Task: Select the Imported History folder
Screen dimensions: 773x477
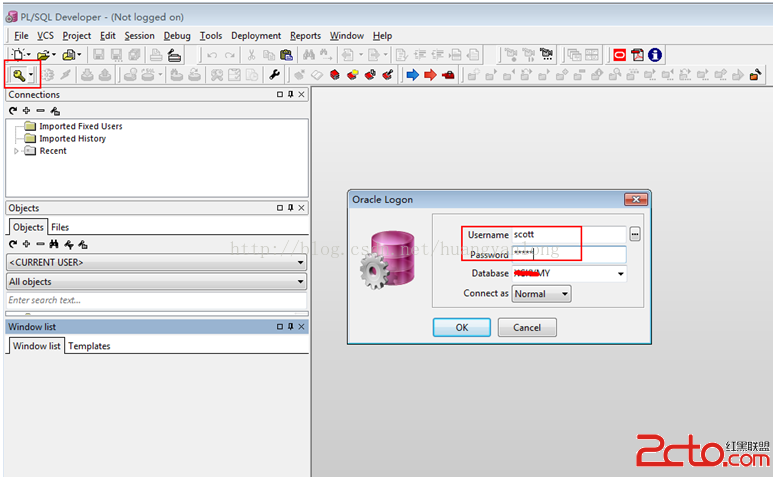Action: [x=72, y=138]
